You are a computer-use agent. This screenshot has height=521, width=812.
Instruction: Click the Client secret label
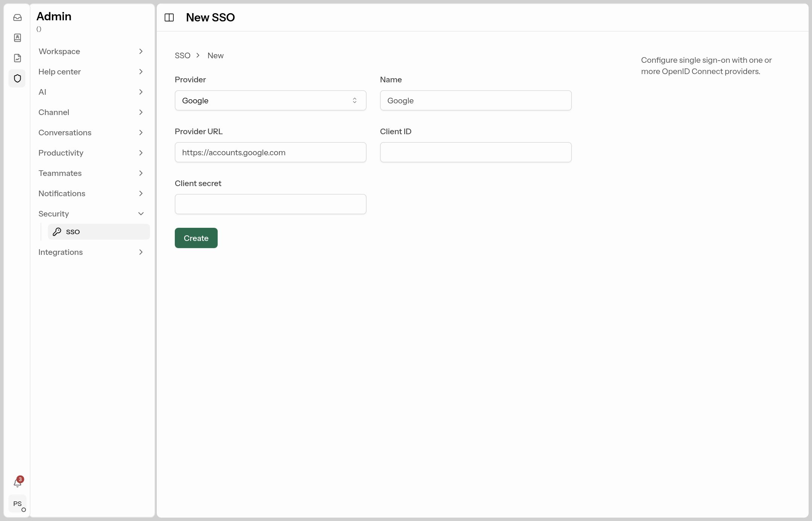198,183
